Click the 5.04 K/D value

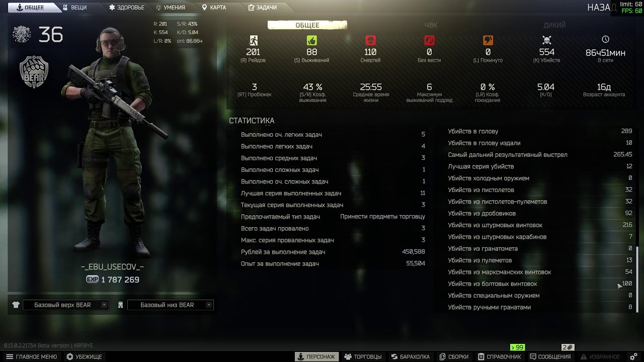[546, 87]
